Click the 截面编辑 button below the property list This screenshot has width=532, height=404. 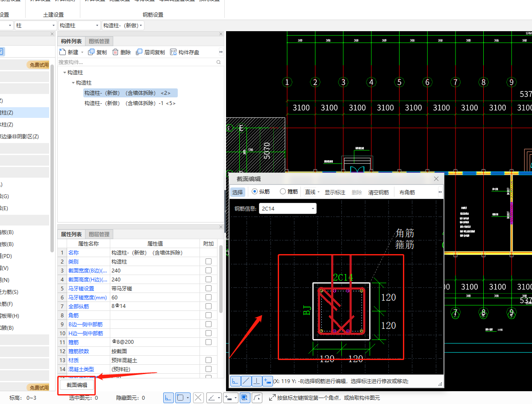76,385
